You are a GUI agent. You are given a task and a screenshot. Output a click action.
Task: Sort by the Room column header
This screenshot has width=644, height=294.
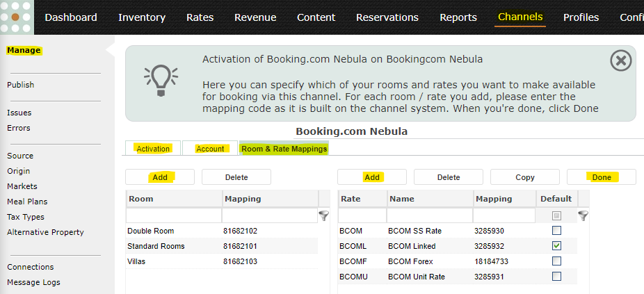[x=174, y=199]
